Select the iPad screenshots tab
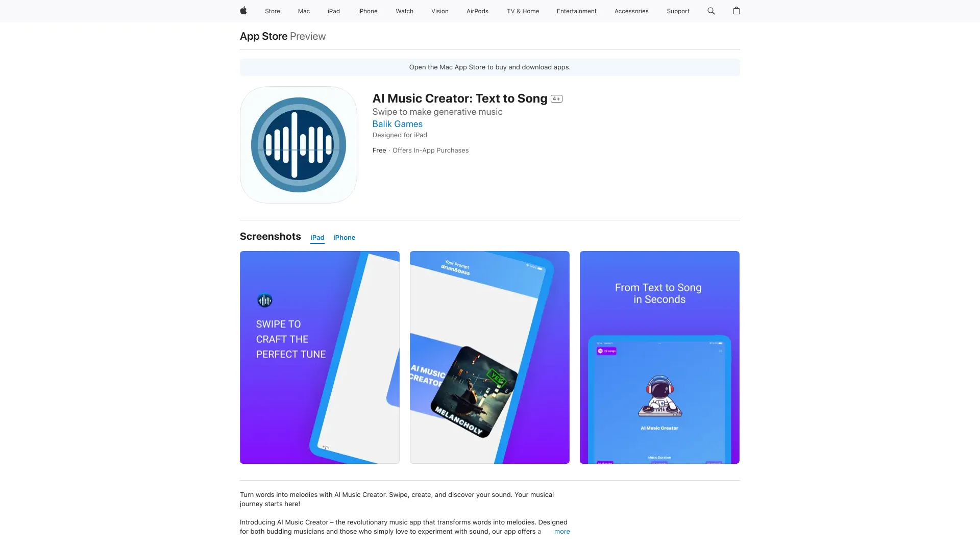This screenshot has height=551, width=980. point(317,237)
